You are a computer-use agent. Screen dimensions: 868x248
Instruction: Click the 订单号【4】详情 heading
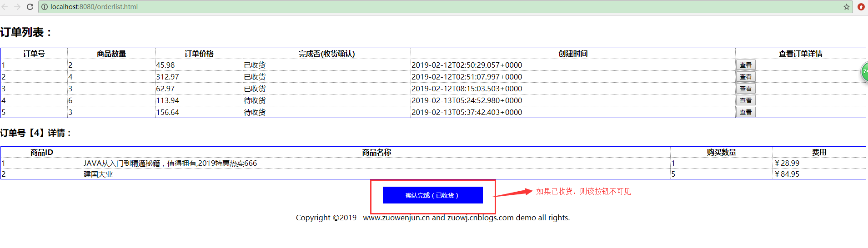[x=36, y=133]
